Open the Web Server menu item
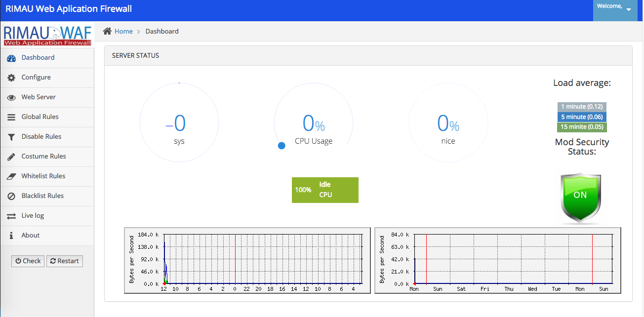Viewport: 644px width, 317px height. point(47,97)
